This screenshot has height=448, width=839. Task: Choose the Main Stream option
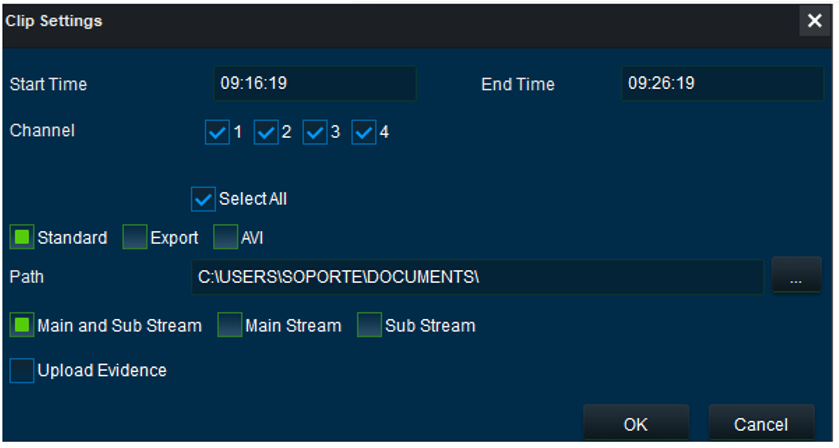[230, 325]
